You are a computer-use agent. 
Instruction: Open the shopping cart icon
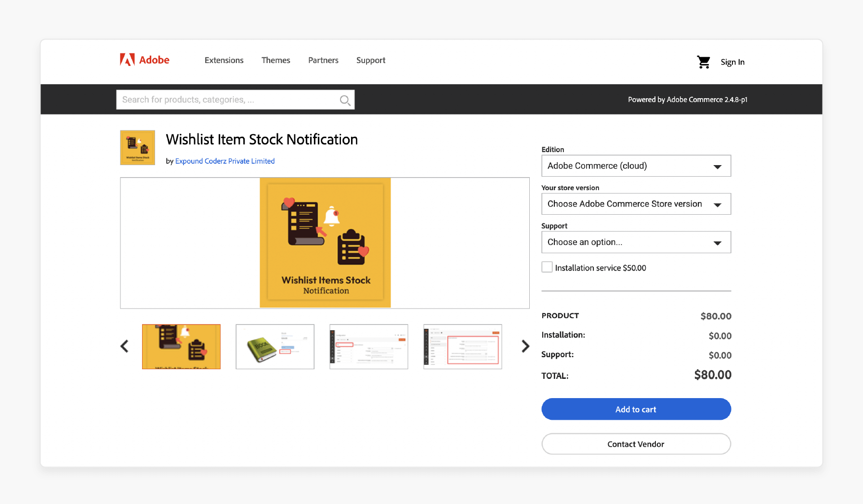pos(704,62)
